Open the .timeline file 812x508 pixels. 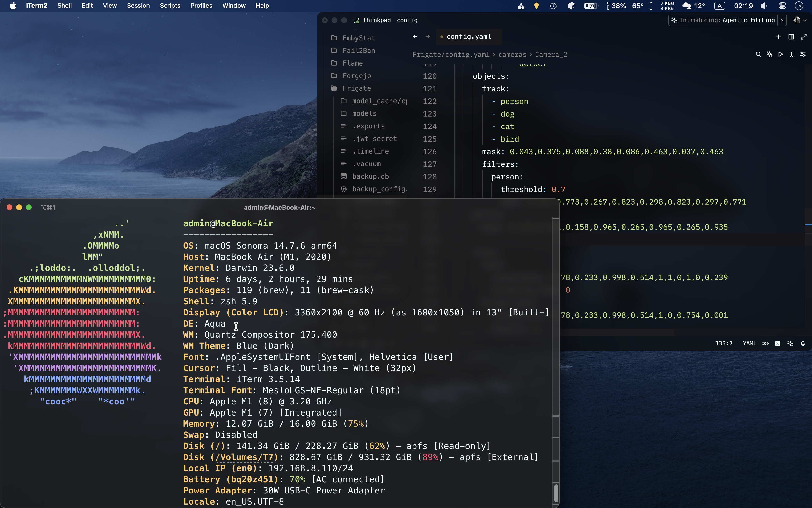371,151
